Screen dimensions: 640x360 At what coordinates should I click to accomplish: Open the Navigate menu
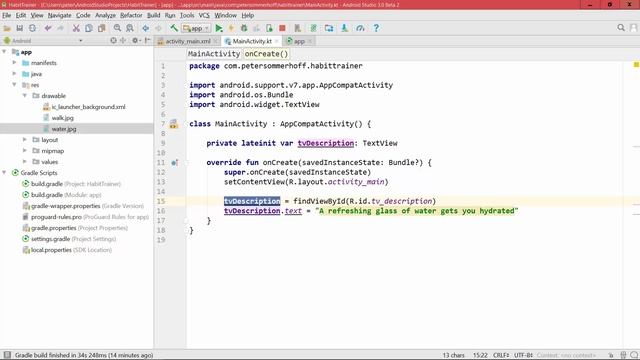[x=60, y=15]
